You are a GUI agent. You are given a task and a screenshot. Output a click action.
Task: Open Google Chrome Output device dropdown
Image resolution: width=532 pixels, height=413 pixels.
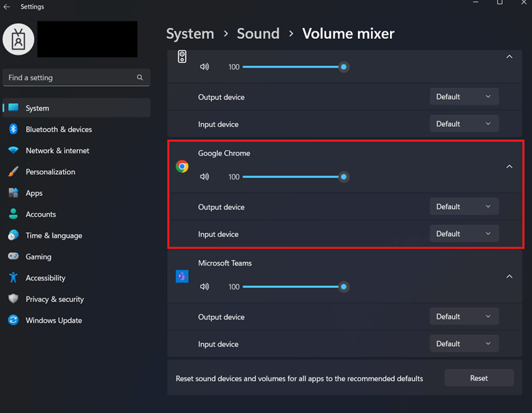coord(464,207)
